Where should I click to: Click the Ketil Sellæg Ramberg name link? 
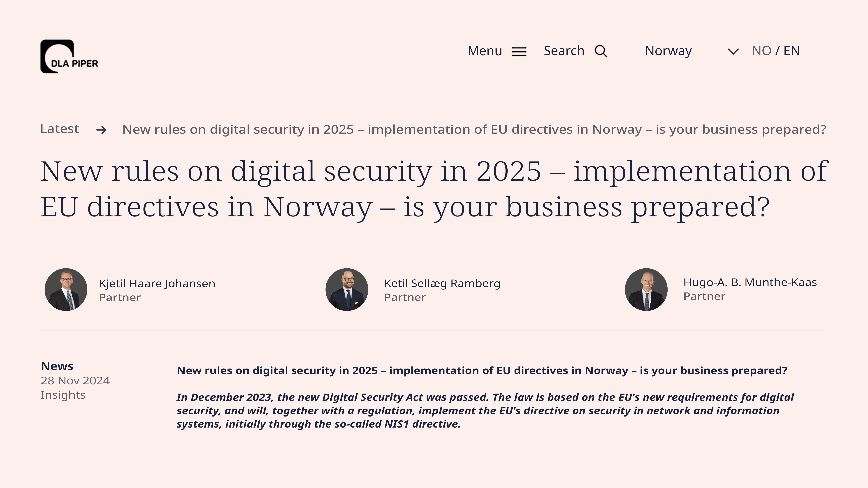(442, 284)
